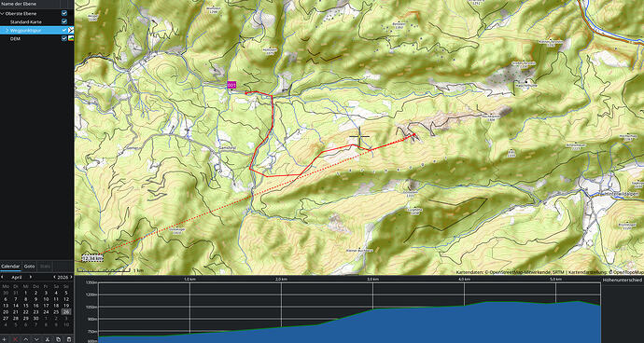Expand the Wegpunktspur layer node
Screen dimensions: 644x343
click(7, 30)
